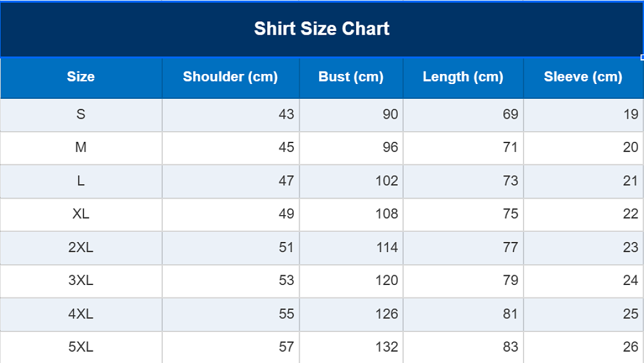Screen dimensions: 644x363
Task: Select the 3XL size cell
Action: 81,281
